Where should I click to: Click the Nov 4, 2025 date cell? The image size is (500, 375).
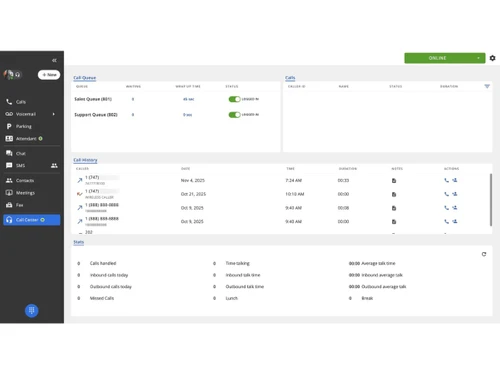193,180
